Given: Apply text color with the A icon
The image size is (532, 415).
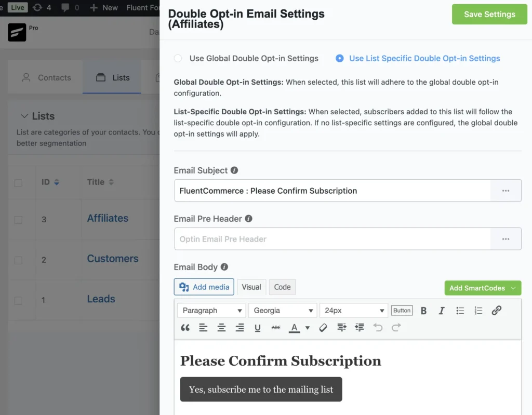Looking at the screenshot, I should (294, 328).
